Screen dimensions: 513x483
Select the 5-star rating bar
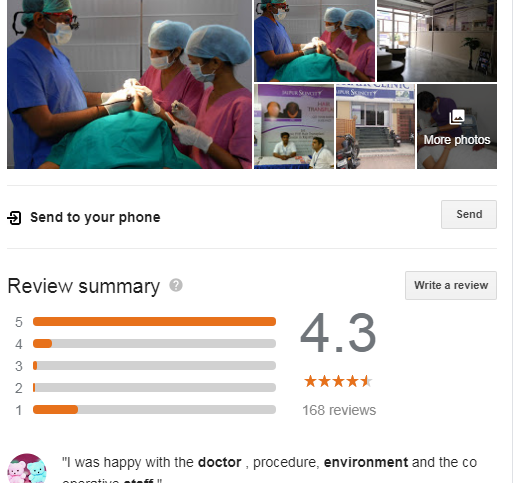(x=154, y=322)
